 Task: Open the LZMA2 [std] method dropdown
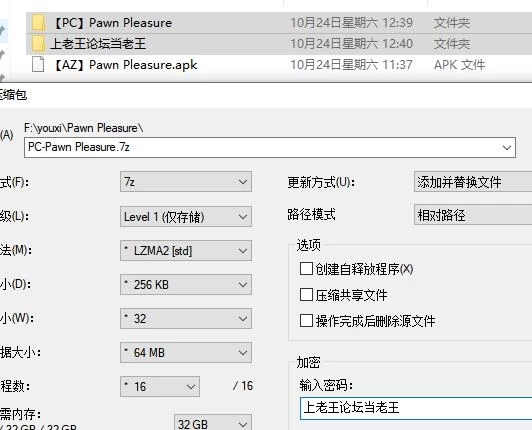coord(186,251)
